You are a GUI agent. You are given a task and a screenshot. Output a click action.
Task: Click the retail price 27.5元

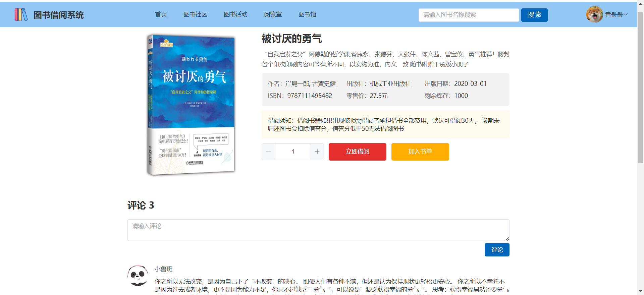(379, 96)
